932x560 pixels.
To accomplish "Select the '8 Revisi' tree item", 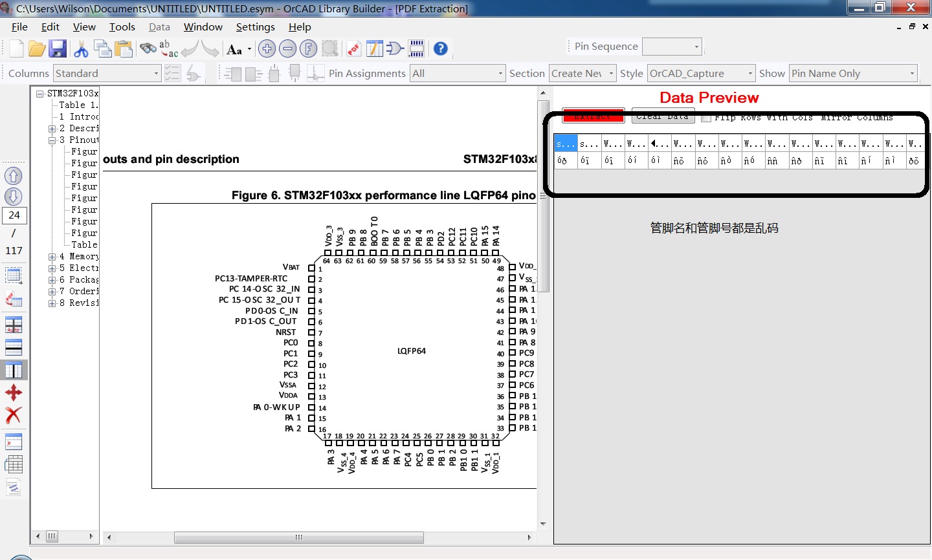I will pos(78,303).
